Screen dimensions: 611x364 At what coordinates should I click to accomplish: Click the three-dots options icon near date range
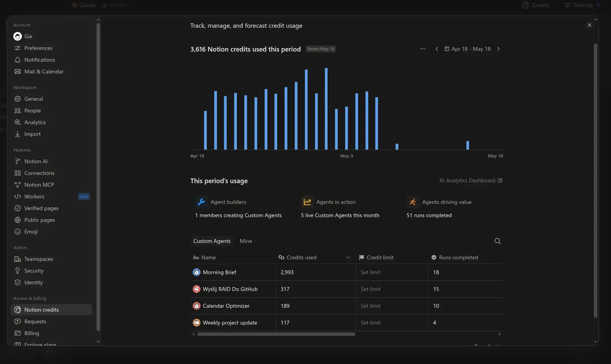[x=423, y=49]
